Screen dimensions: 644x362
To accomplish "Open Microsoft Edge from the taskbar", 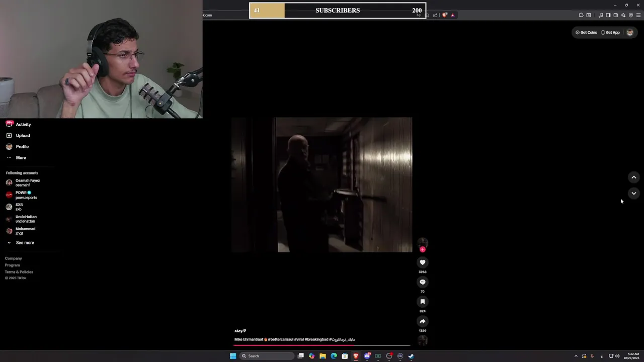I will click(x=334, y=356).
